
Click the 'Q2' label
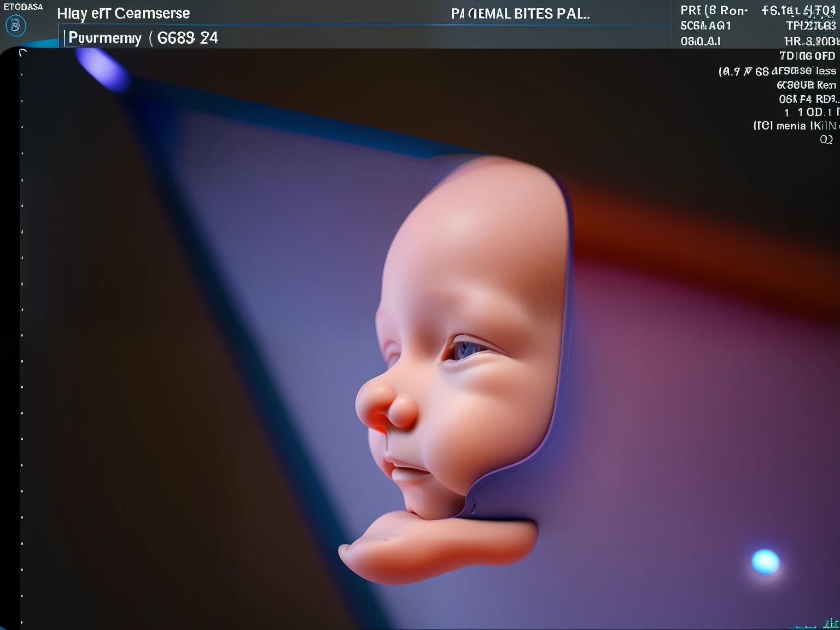(x=826, y=139)
